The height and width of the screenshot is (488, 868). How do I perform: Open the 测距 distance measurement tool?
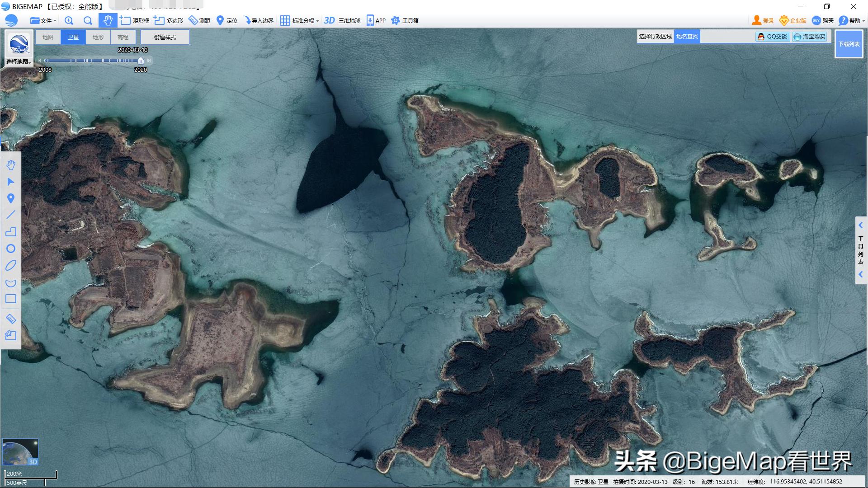(200, 20)
